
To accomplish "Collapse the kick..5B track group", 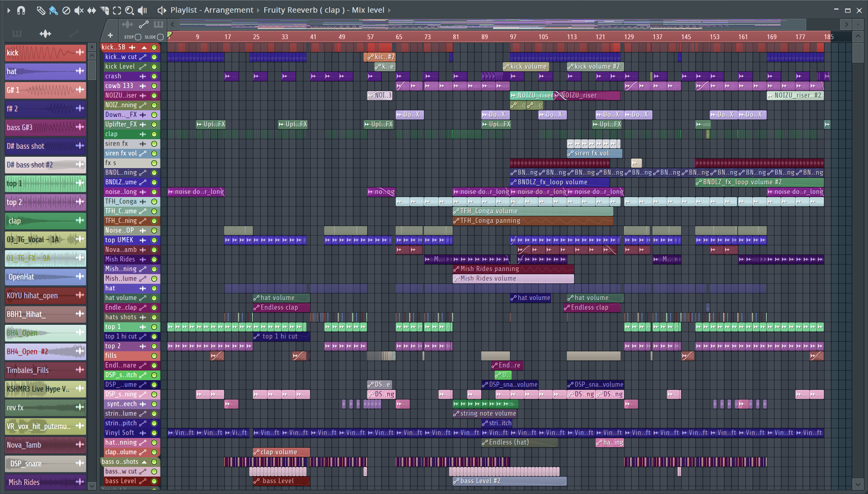I will 144,48.
